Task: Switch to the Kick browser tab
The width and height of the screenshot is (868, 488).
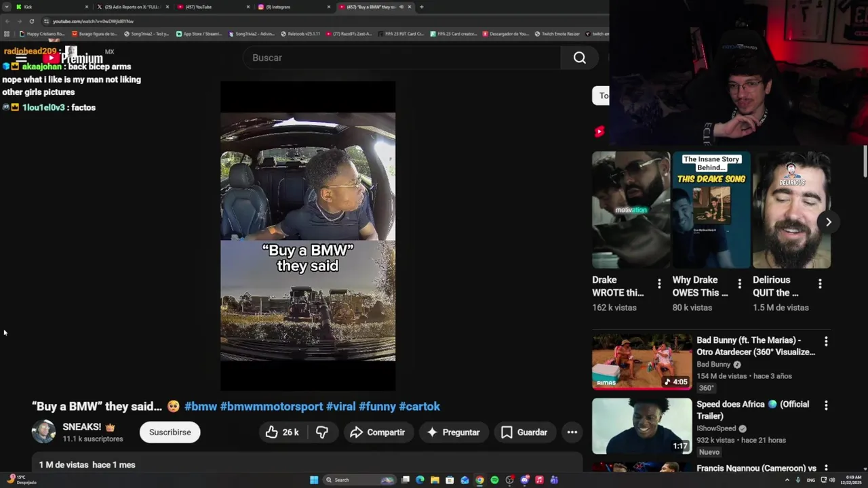Action: coord(52,7)
